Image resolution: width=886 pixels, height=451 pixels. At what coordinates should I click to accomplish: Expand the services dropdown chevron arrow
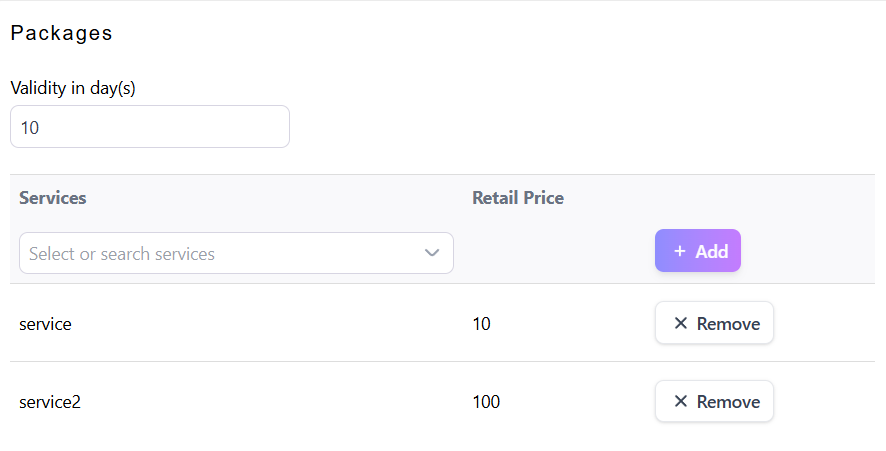tap(432, 253)
